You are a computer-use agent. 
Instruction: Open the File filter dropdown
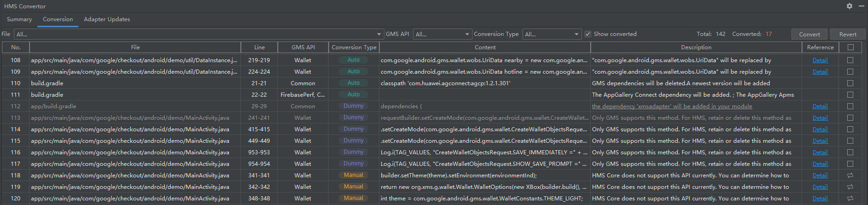coord(199,34)
